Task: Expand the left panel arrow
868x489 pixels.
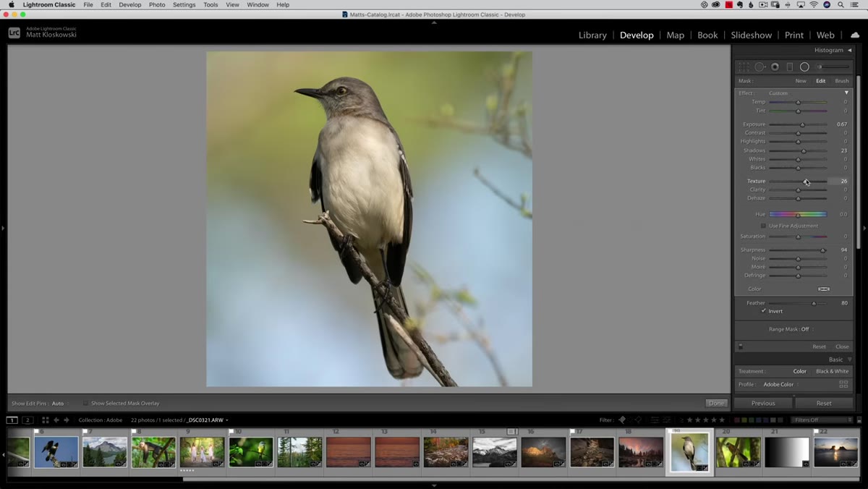Action: [3, 229]
